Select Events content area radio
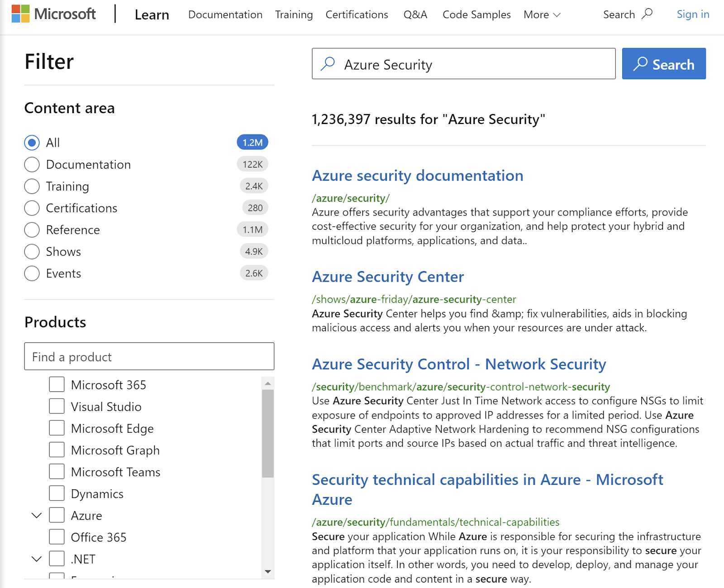The width and height of the screenshot is (724, 588). click(x=32, y=273)
